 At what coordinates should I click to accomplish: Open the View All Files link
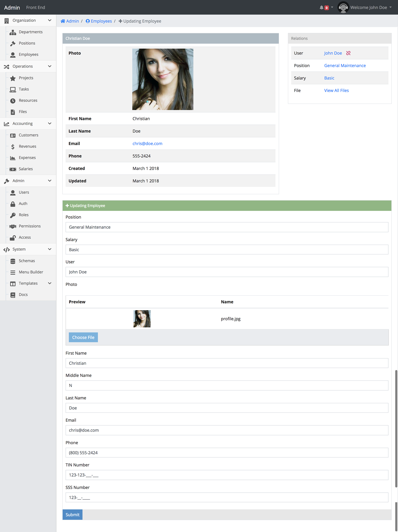(336, 90)
